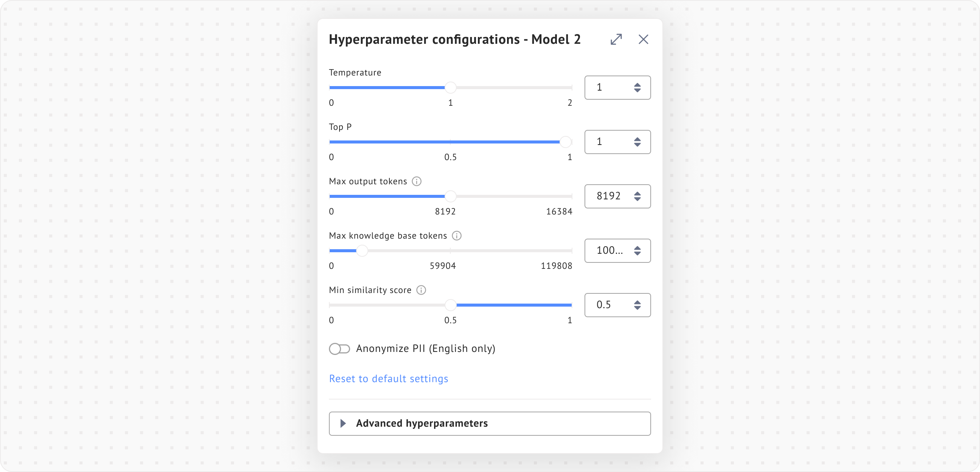Click the Max knowledge base tokens slider handle
The width and height of the screenshot is (980, 472).
(362, 251)
